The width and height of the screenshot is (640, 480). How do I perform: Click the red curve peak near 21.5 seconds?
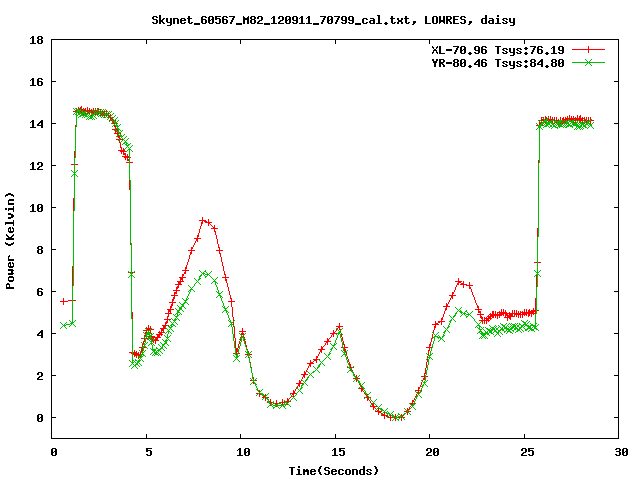459,282
